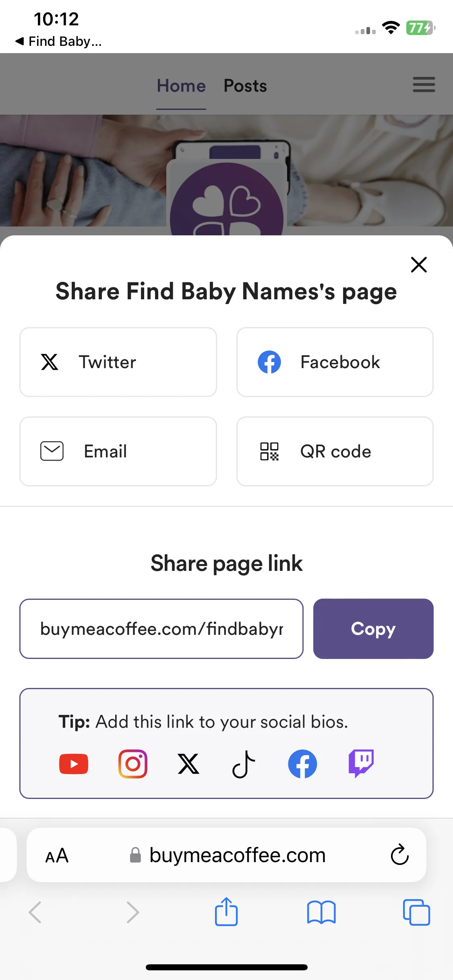Switch to the Home tab
The height and width of the screenshot is (980, 453).
click(181, 86)
